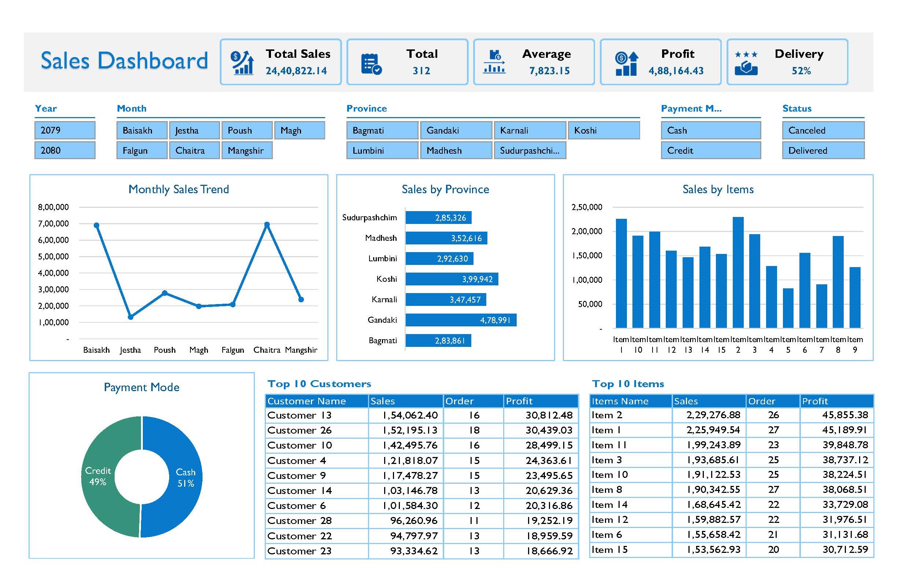Choose Canceled status filter
The width and height of the screenshot is (910, 588).
click(x=823, y=130)
